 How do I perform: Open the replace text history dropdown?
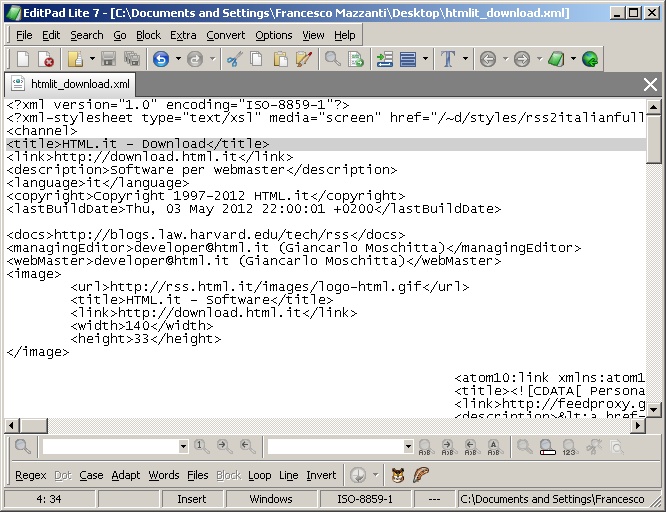pos(408,447)
